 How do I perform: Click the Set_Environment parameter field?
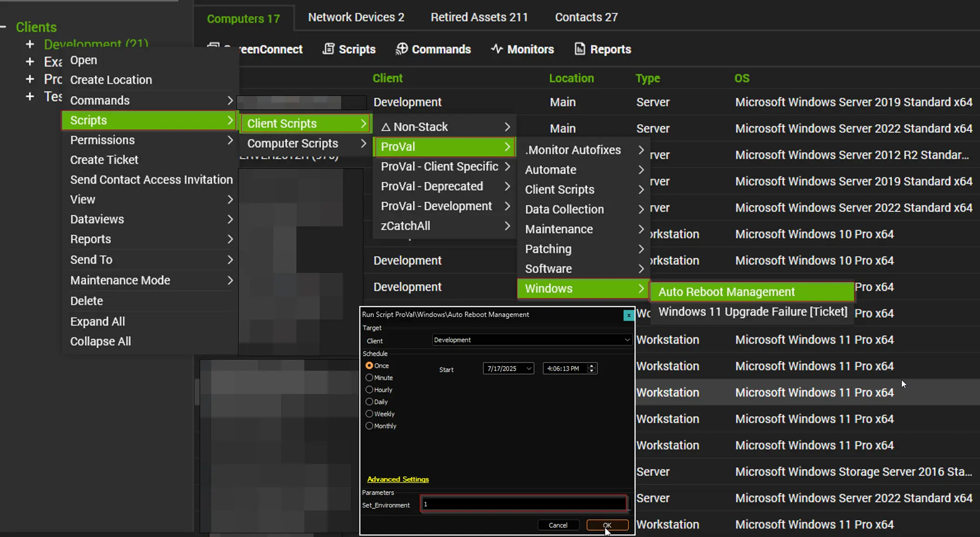[x=524, y=504]
